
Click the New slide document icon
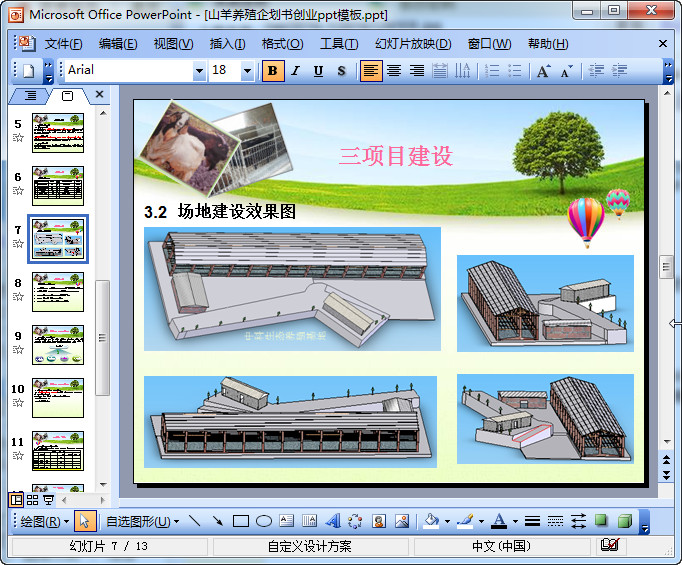(28, 70)
